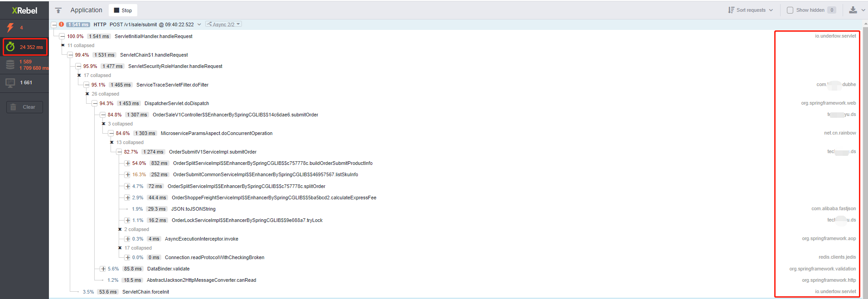Collapse ServiceTraceServletFilter.doFilter node
868x299 pixels.
point(87,85)
